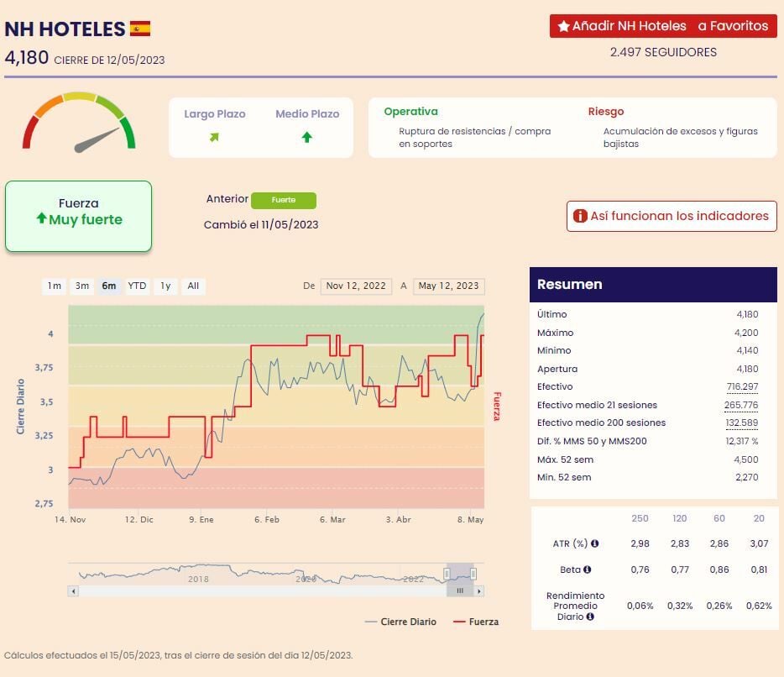784x677 pixels.
Task: Switch chart range to YTD
Action: [x=137, y=286]
